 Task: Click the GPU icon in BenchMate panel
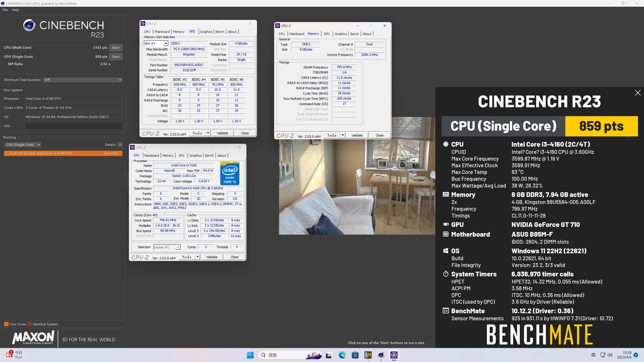[446, 224]
